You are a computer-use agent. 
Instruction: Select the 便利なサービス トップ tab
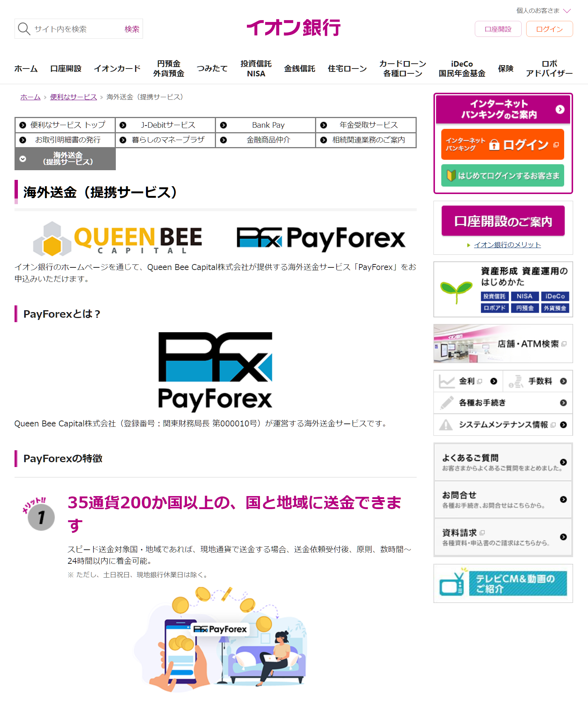pyautogui.click(x=65, y=125)
